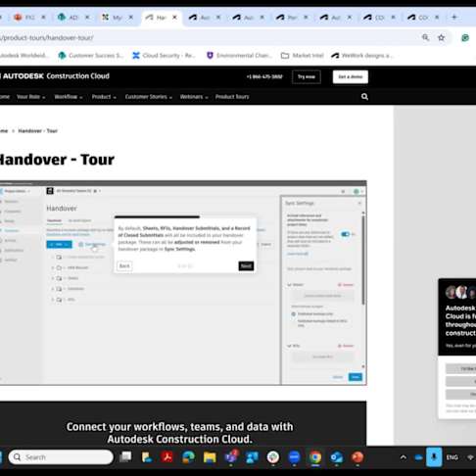Open Google Chrome from the taskbar

(x=315, y=457)
